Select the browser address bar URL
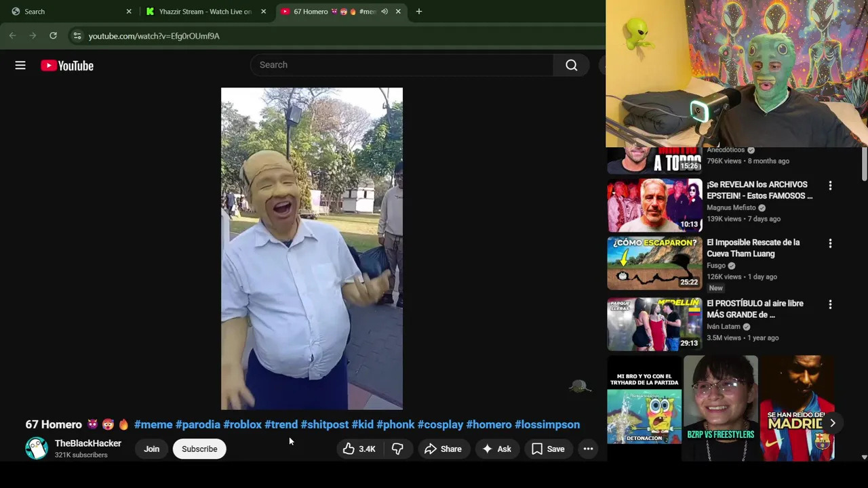Image resolution: width=868 pixels, height=488 pixels. [154, 36]
